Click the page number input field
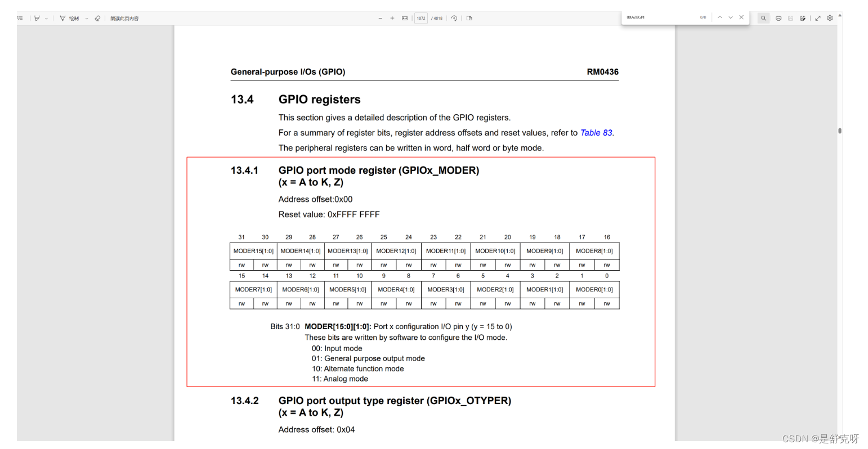The width and height of the screenshot is (868, 449). pyautogui.click(x=422, y=18)
